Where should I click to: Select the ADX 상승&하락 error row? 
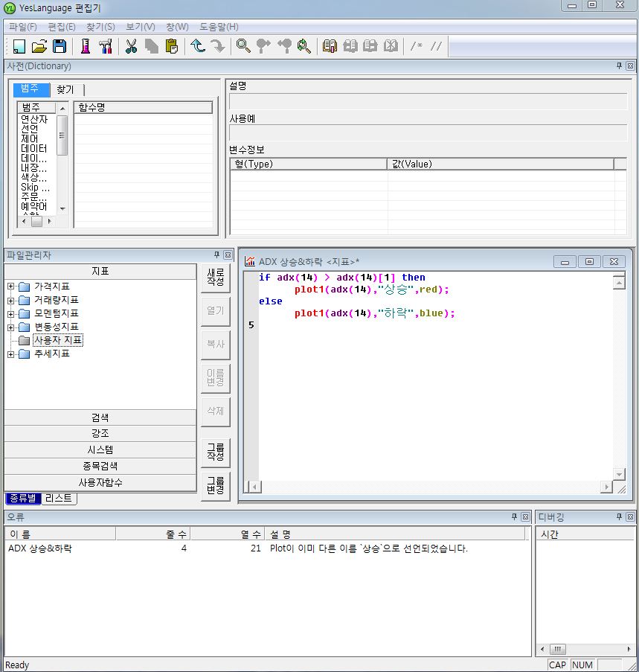pos(40,548)
